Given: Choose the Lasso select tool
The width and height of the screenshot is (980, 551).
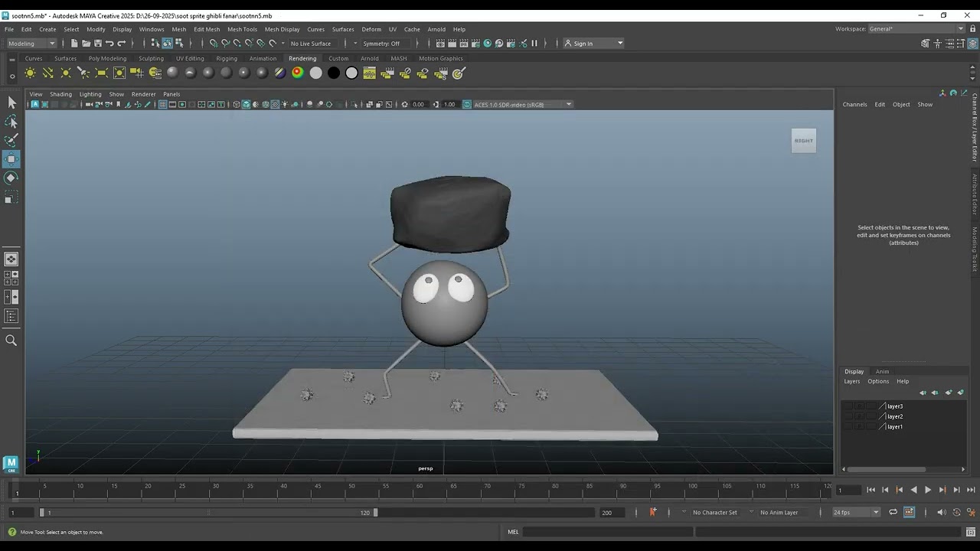Looking at the screenshot, I should click(11, 122).
